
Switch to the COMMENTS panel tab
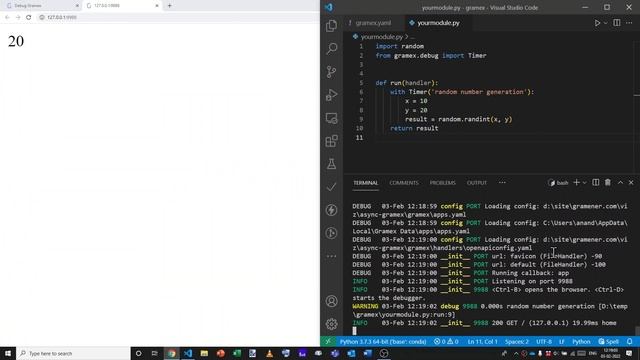tap(404, 183)
